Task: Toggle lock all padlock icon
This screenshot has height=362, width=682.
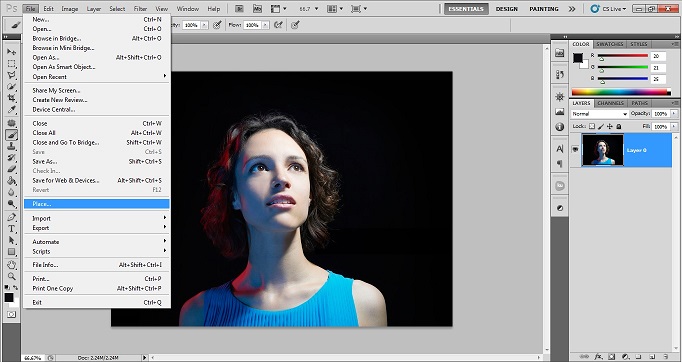Action: pyautogui.click(x=618, y=126)
